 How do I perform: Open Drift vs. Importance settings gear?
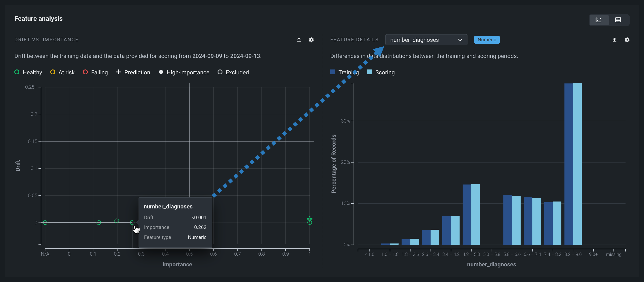pyautogui.click(x=311, y=40)
